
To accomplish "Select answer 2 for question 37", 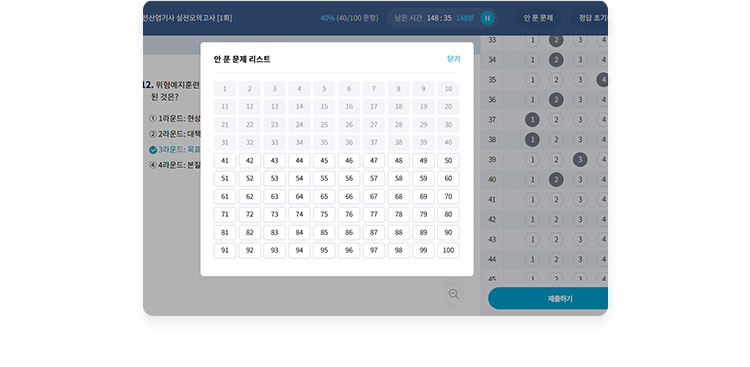I will (556, 120).
